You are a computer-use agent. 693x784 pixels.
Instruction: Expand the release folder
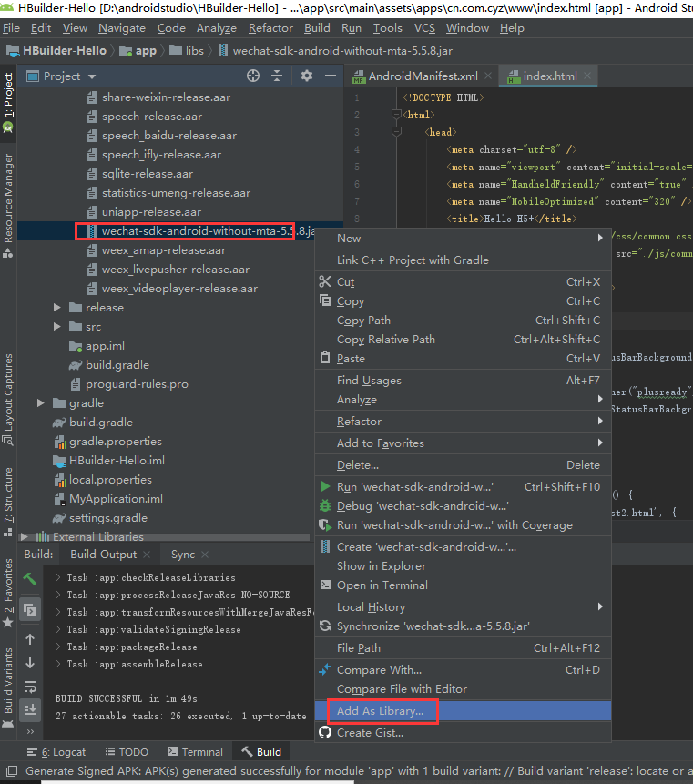coord(57,308)
